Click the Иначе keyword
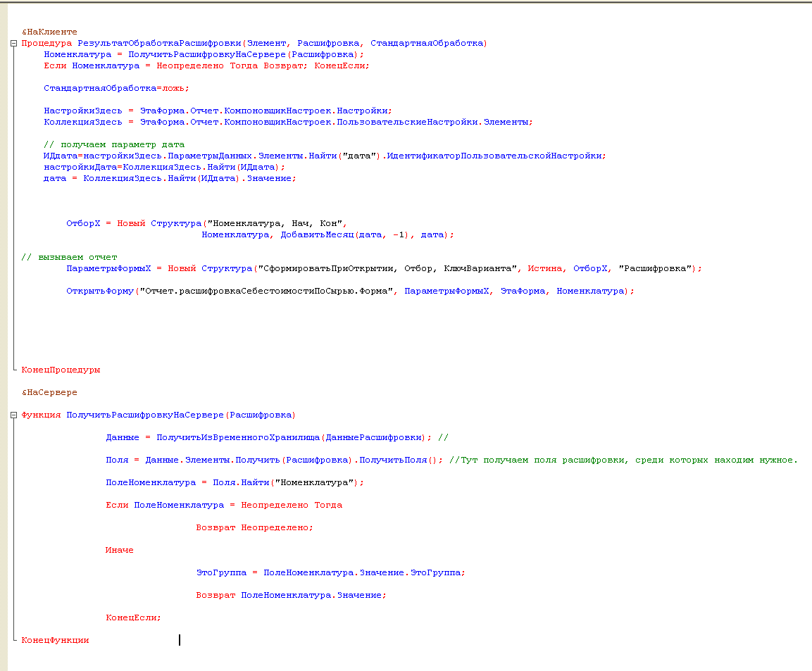 coord(120,550)
